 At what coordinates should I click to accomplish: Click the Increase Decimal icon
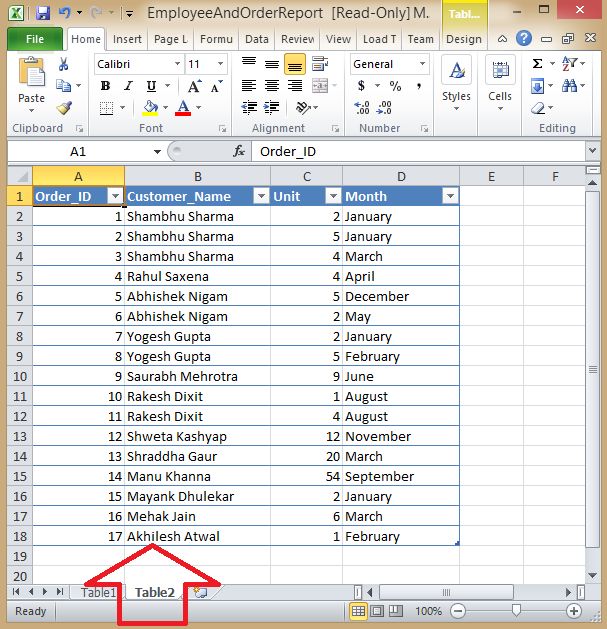[361, 108]
